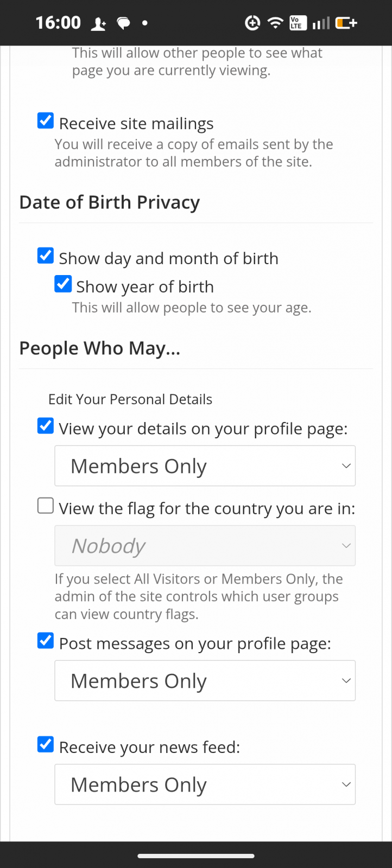The width and height of the screenshot is (392, 868).
Task: Tap the Wi-Fi status icon
Action: [x=275, y=23]
